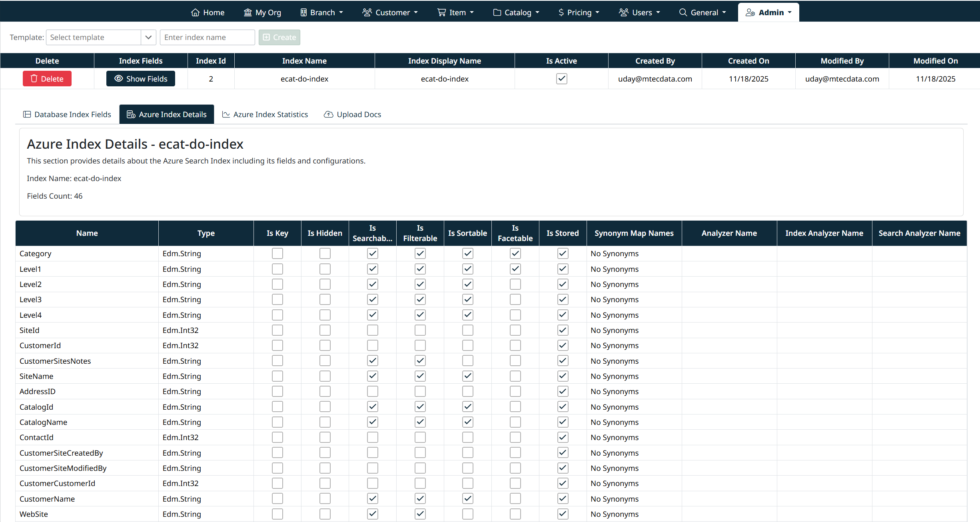
Task: Click the Show Fields button
Action: (141, 79)
